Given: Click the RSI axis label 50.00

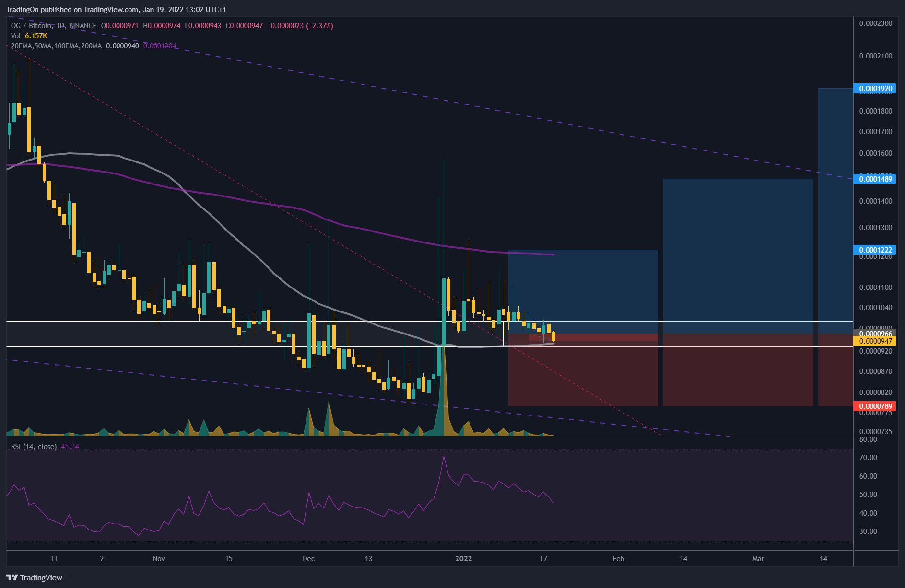Looking at the screenshot, I should point(868,495).
